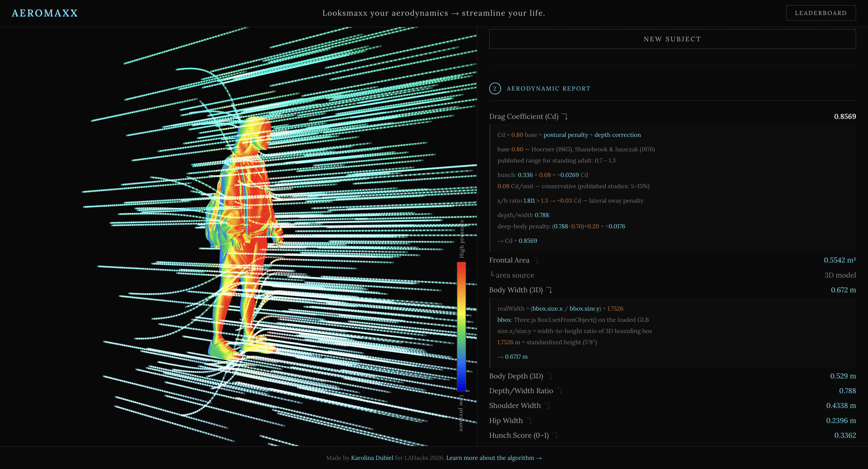Click the AEROMAXX logo
868x469 pixels.
coord(45,13)
